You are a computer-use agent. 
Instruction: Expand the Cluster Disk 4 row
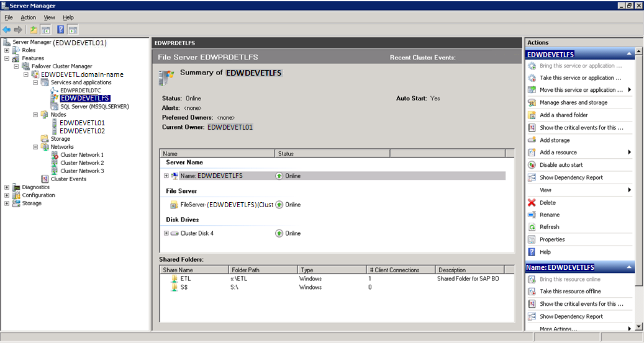tap(166, 233)
